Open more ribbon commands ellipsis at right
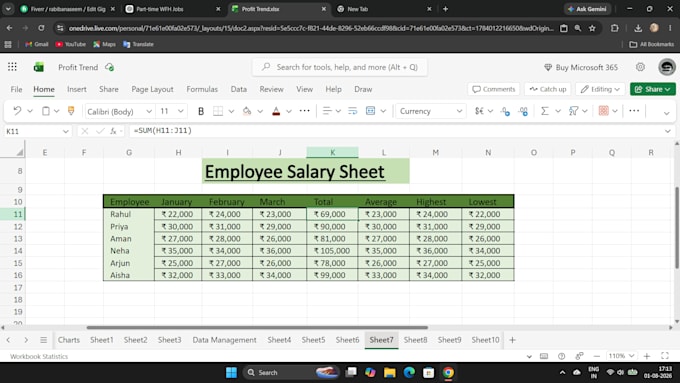 click(x=634, y=111)
